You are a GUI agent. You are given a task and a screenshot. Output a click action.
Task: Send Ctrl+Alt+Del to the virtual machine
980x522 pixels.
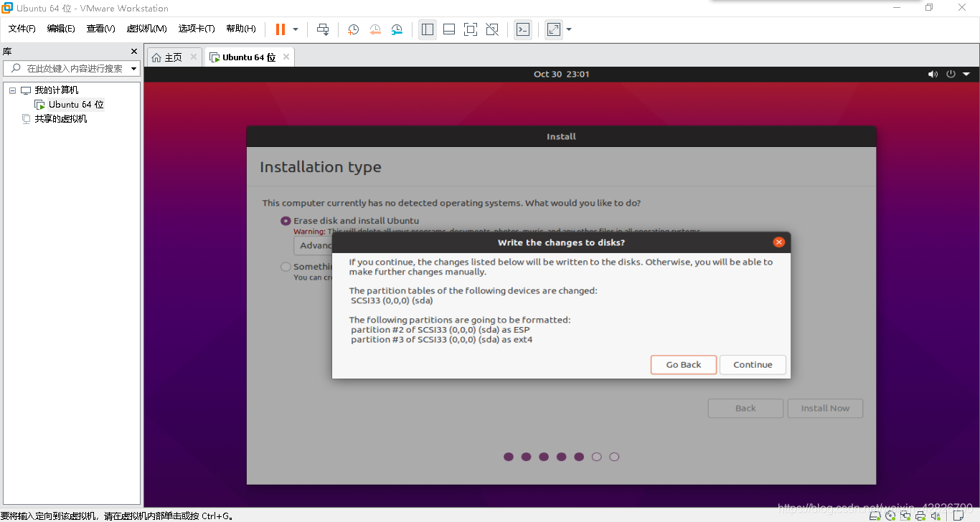[323, 29]
